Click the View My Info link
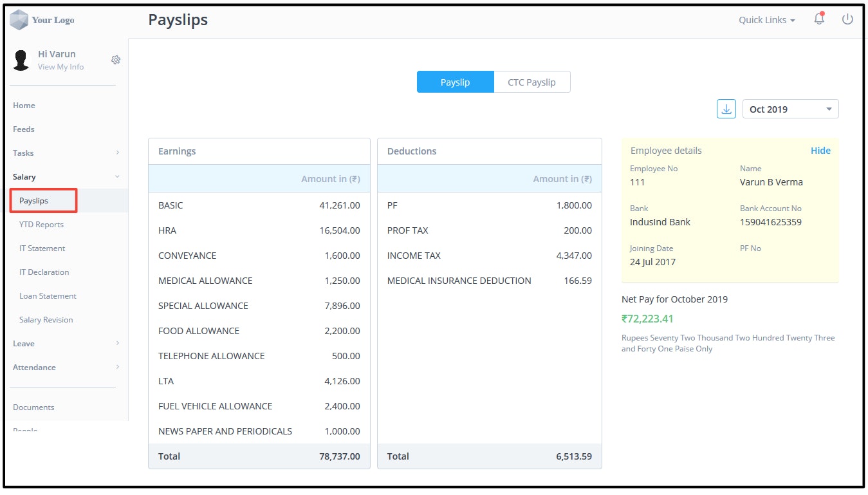 tap(60, 67)
